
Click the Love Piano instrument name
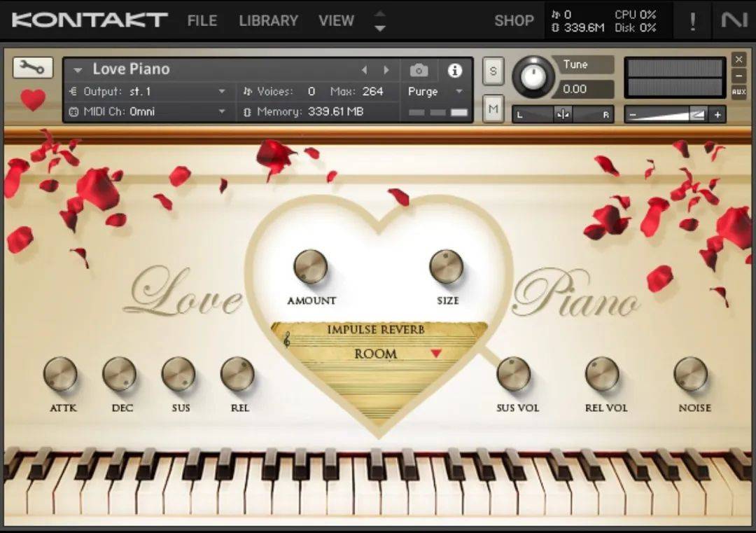pyautogui.click(x=131, y=69)
